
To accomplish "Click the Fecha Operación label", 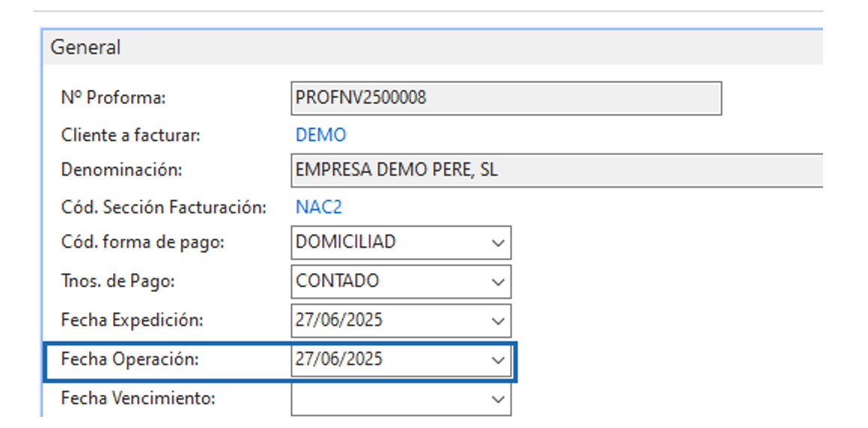I will tap(130, 359).
